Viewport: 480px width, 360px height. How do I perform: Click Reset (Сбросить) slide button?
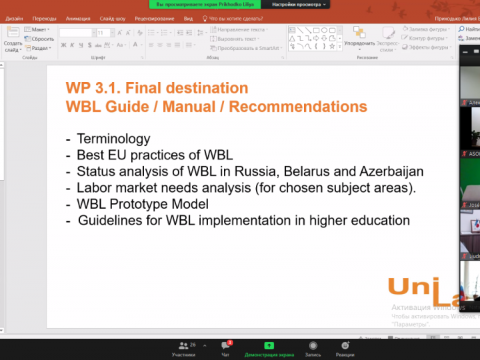39,39
